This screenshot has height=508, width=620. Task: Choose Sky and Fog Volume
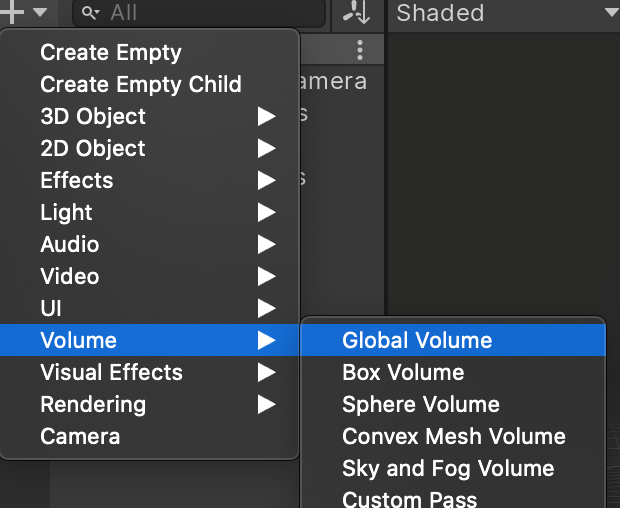point(448,468)
